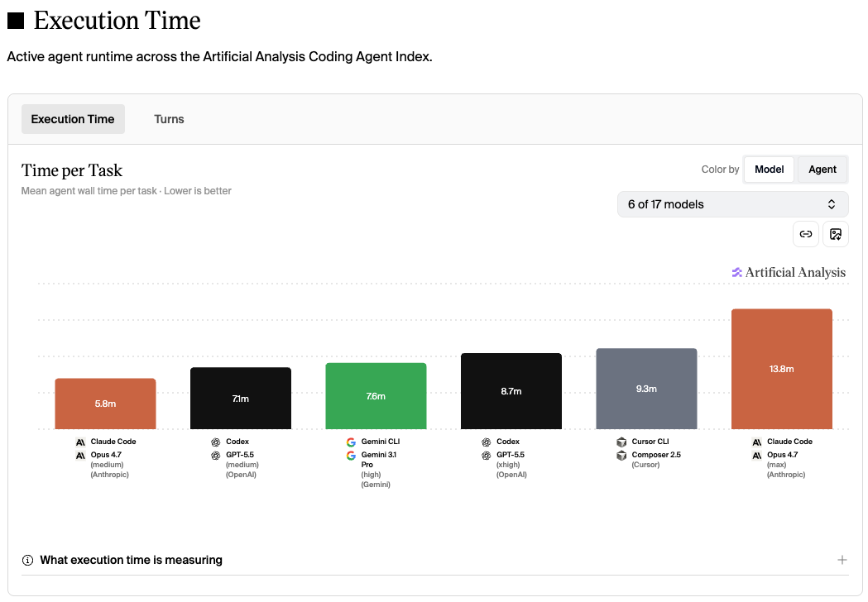Select the 9.3m Cursor CLI gray bar
This screenshot has width=868, height=602.
(646, 389)
